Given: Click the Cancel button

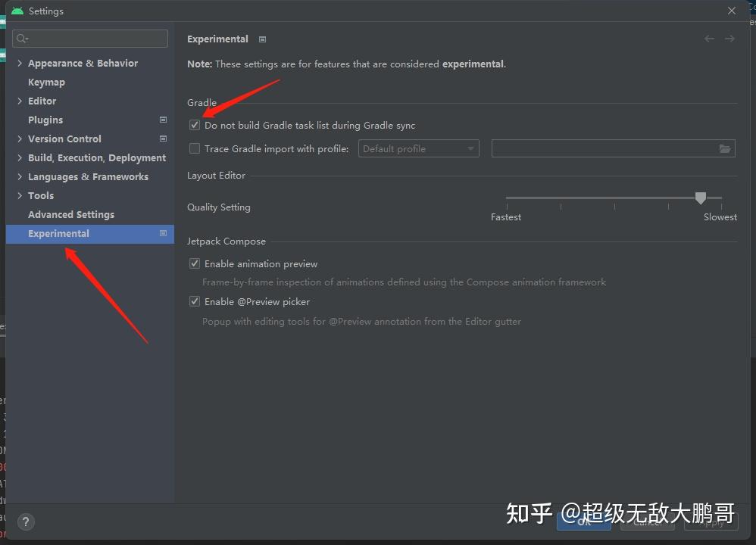Looking at the screenshot, I should (x=648, y=522).
